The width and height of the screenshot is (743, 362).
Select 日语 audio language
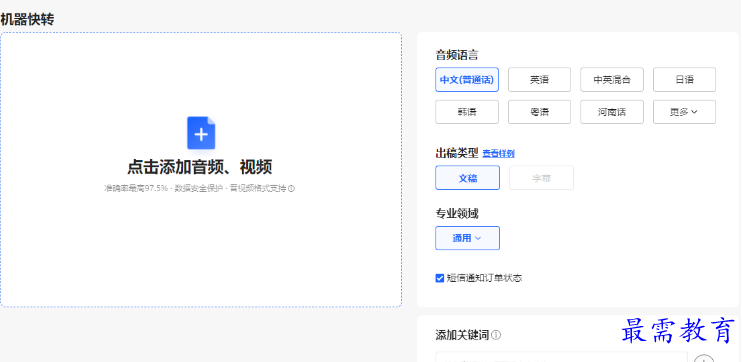[x=684, y=80]
